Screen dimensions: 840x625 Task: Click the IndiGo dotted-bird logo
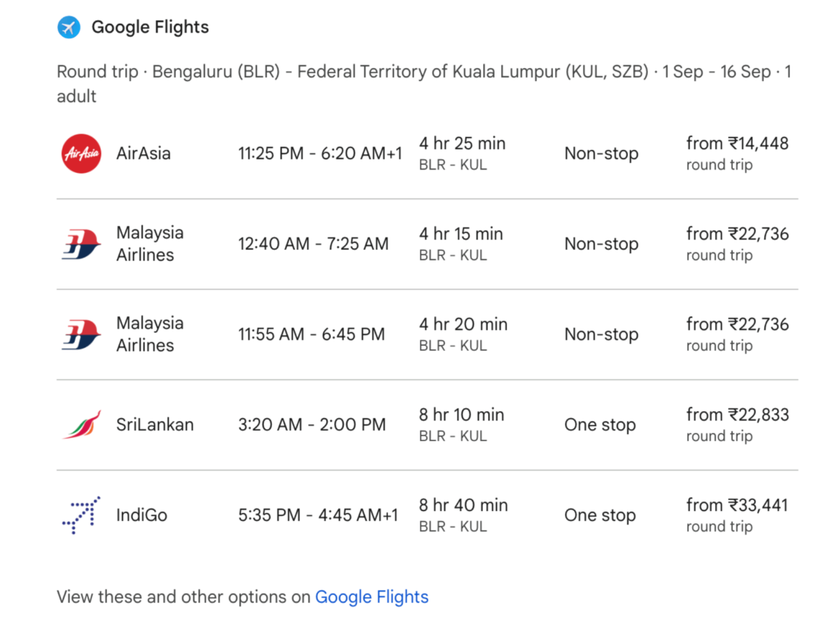pos(80,514)
